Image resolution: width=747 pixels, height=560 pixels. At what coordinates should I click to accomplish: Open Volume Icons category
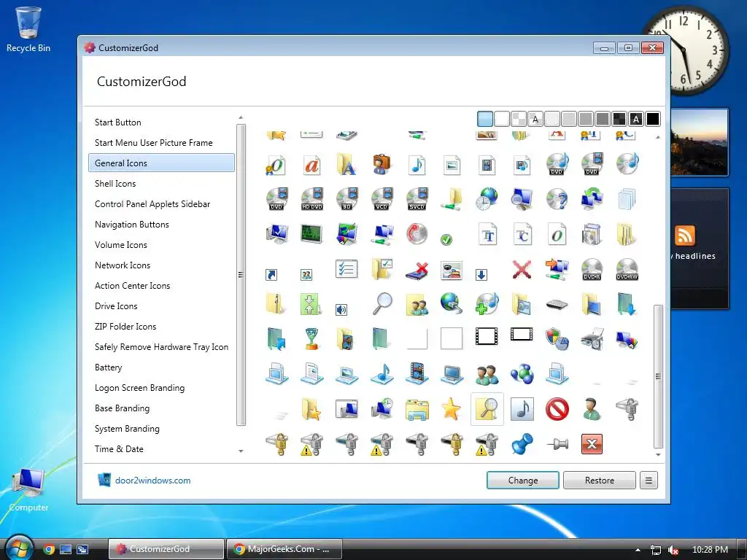tap(121, 245)
